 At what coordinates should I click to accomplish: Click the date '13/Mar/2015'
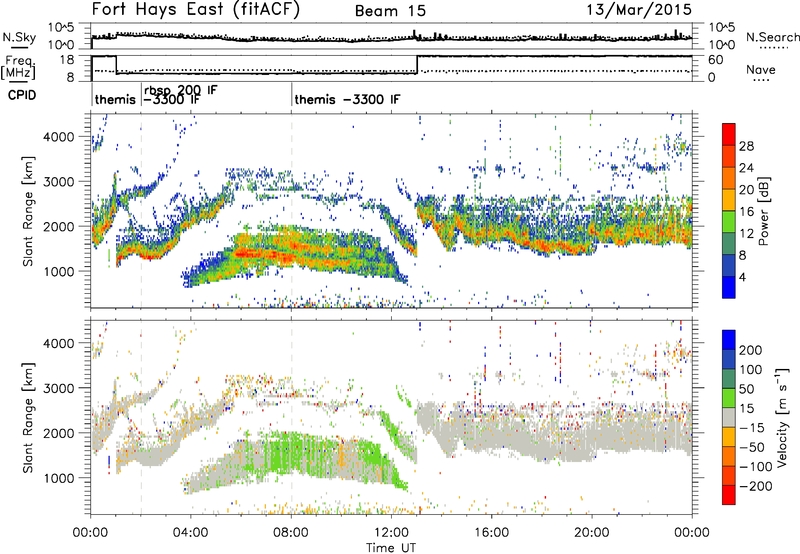tap(639, 10)
